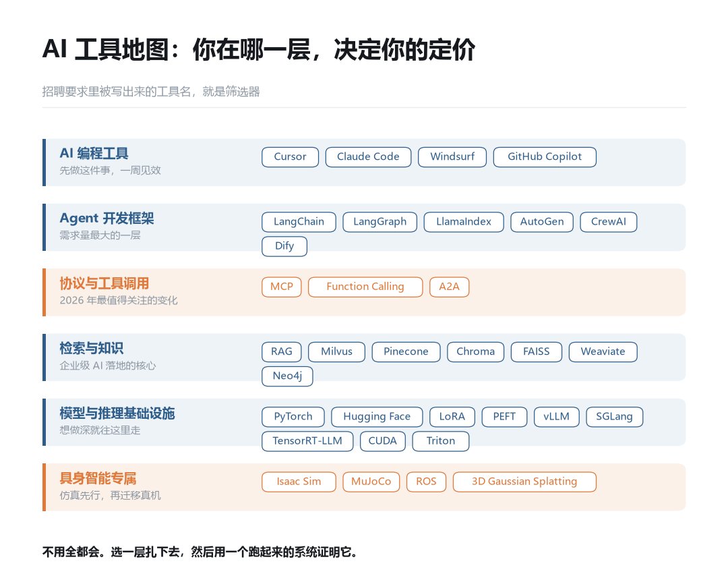
Task: Select the Dify tag
Action: (284, 246)
